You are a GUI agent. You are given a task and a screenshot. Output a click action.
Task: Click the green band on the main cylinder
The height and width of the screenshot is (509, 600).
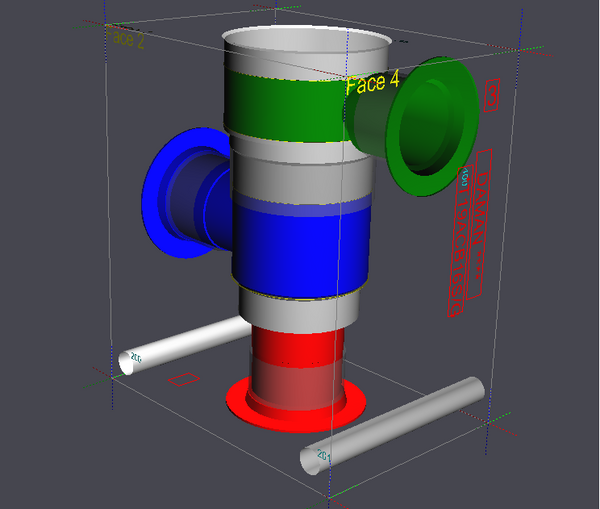(285, 107)
